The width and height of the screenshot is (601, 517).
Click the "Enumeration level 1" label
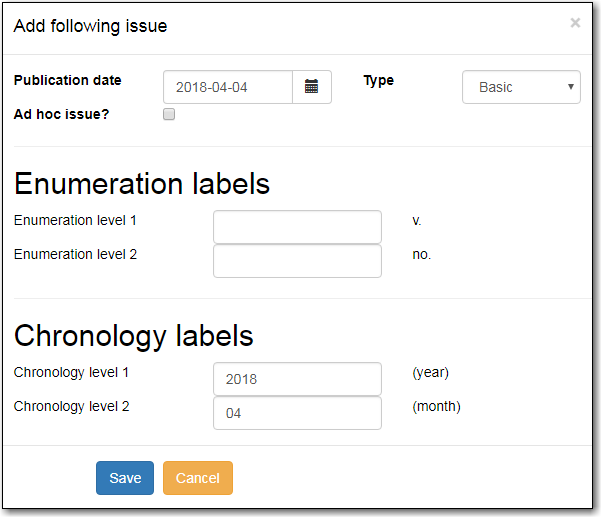(75, 219)
